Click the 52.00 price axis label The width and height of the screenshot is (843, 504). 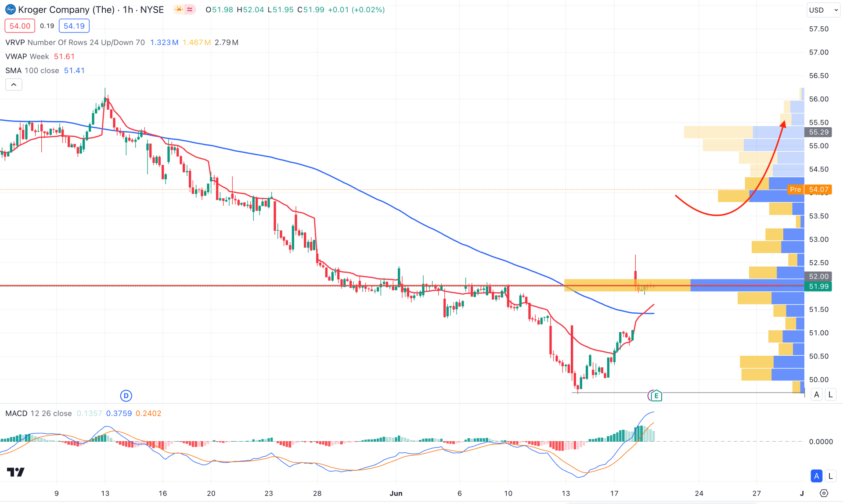click(x=818, y=276)
